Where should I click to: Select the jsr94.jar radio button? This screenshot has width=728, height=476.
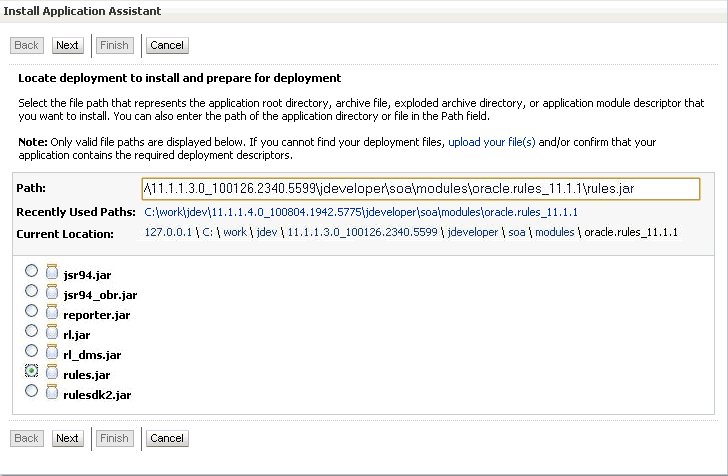point(31,270)
